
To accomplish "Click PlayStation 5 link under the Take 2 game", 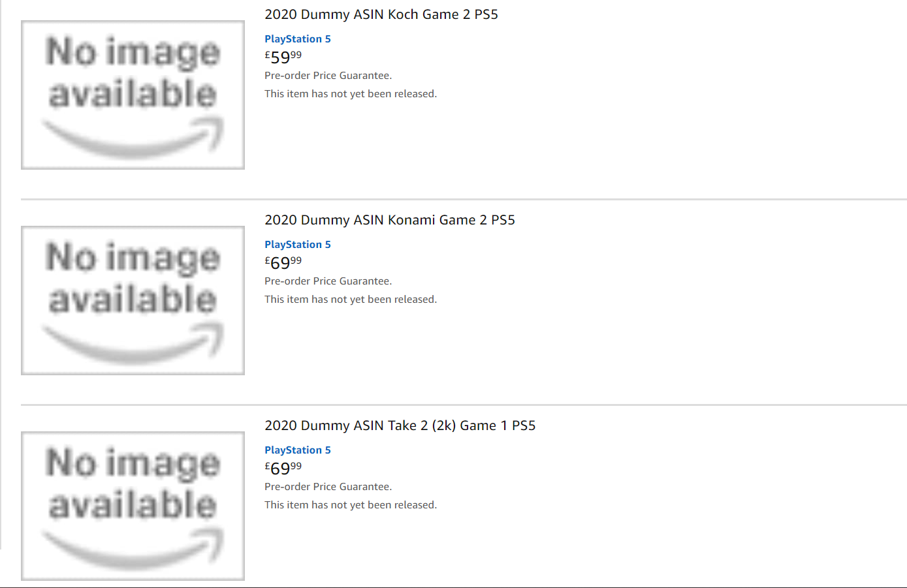I will click(297, 450).
